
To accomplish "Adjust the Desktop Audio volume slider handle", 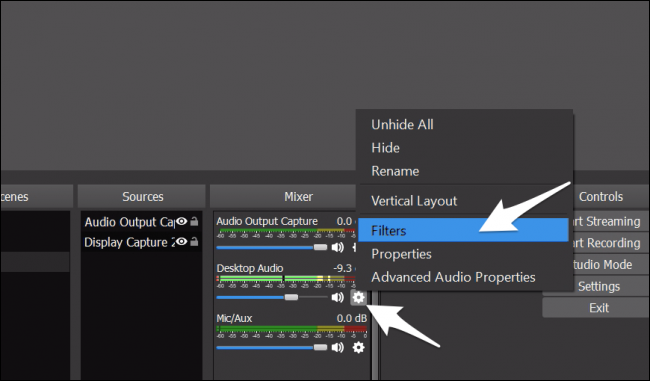I will tap(291, 297).
